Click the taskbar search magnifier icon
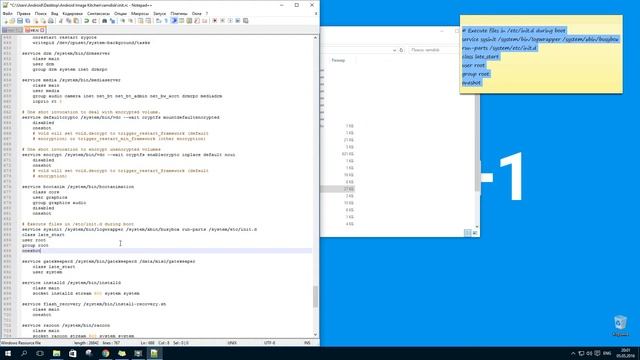The width and height of the screenshot is (640, 360). coord(24,353)
